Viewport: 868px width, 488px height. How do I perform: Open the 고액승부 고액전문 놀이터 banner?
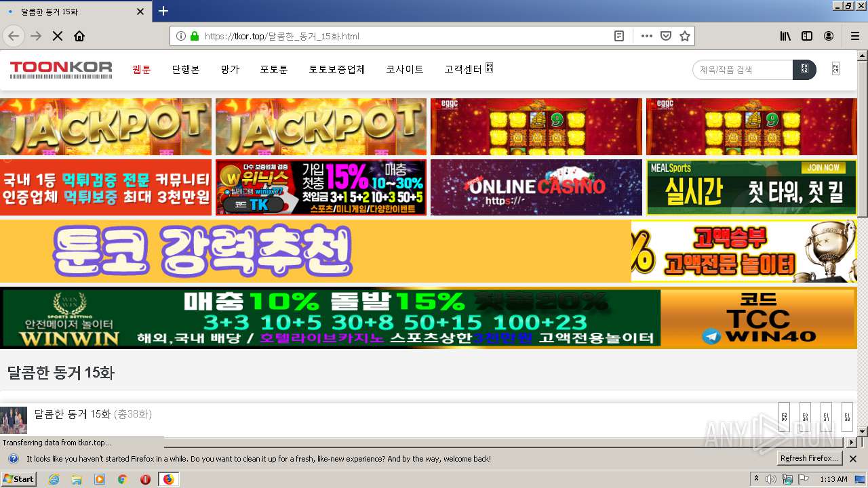pos(744,251)
